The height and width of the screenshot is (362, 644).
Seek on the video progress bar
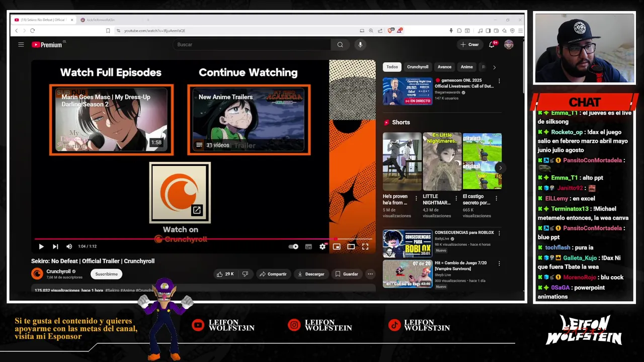click(x=203, y=239)
